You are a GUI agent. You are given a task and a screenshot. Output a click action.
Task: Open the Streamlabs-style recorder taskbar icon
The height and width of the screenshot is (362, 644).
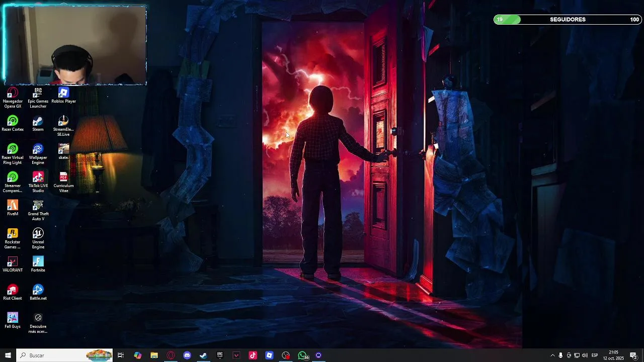point(286,355)
